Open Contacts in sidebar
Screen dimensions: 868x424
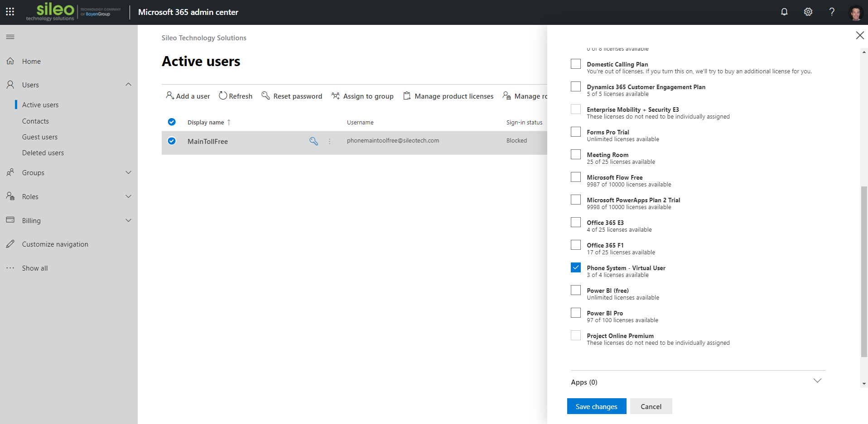coord(35,121)
